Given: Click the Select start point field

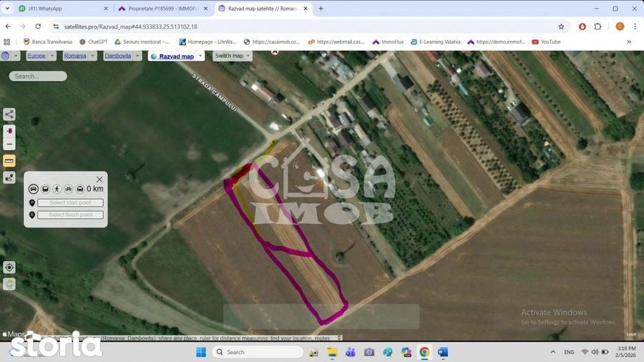Looking at the screenshot, I should pos(71,202).
